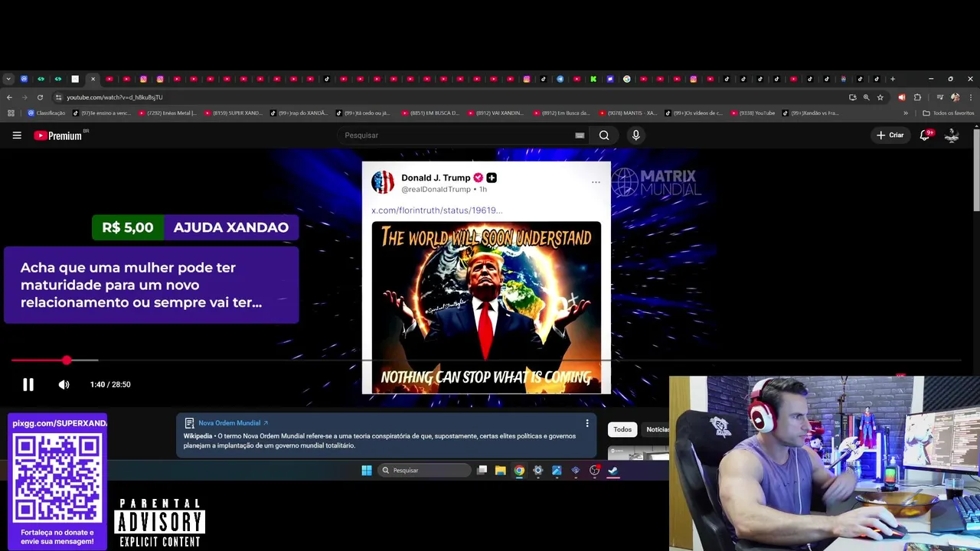Image resolution: width=980 pixels, height=551 pixels.
Task: Open the (8851) EM BUSCA D... bookmark
Action: [x=431, y=113]
